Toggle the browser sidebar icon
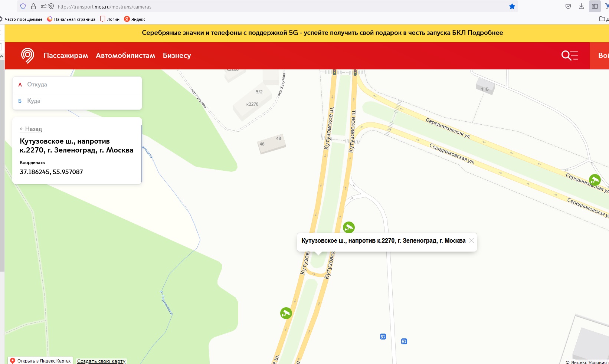 [x=595, y=6]
